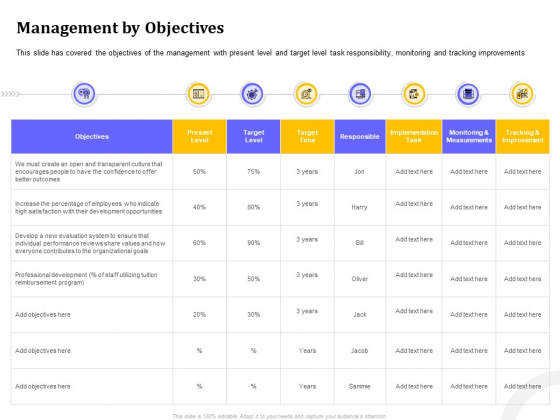The image size is (560, 420).
Task: Click the responsible name 'Jack'
Action: click(360, 315)
